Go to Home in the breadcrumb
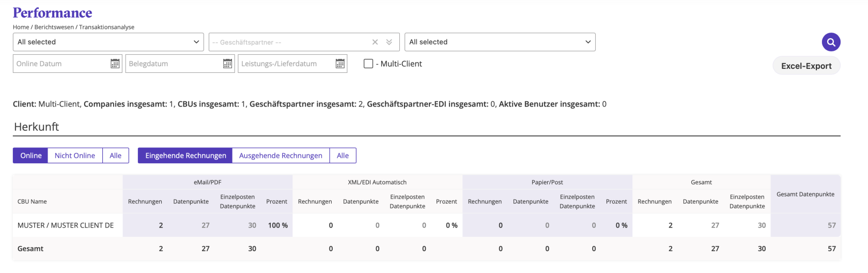Viewport: 868px width, 273px height. click(21, 27)
